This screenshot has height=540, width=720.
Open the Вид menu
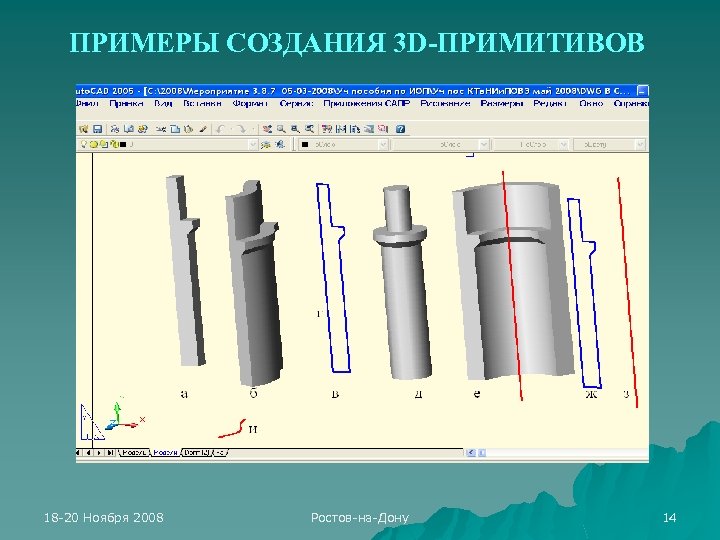(163, 104)
